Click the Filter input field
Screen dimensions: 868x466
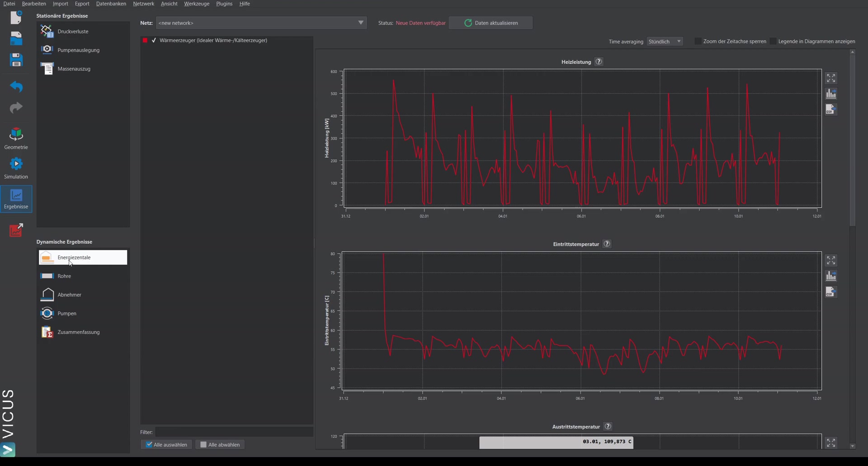234,432
